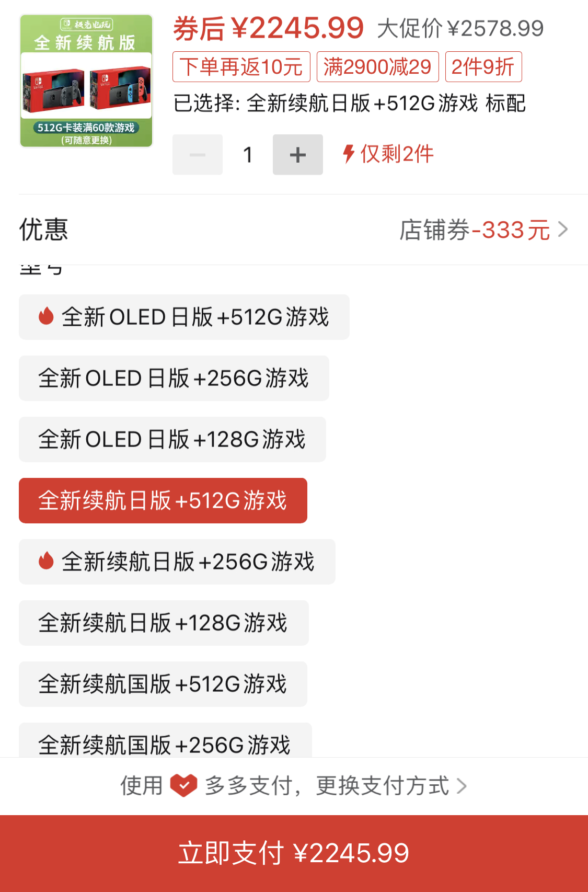Click 立即支付 ¥2245.99 pay button
Viewport: 588px width, 892px height.
294,853
